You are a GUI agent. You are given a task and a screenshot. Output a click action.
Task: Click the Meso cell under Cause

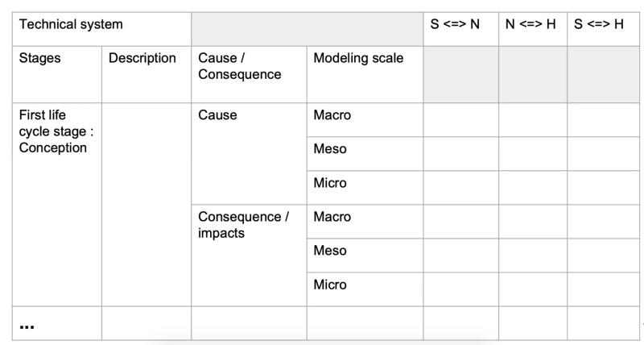coord(365,153)
